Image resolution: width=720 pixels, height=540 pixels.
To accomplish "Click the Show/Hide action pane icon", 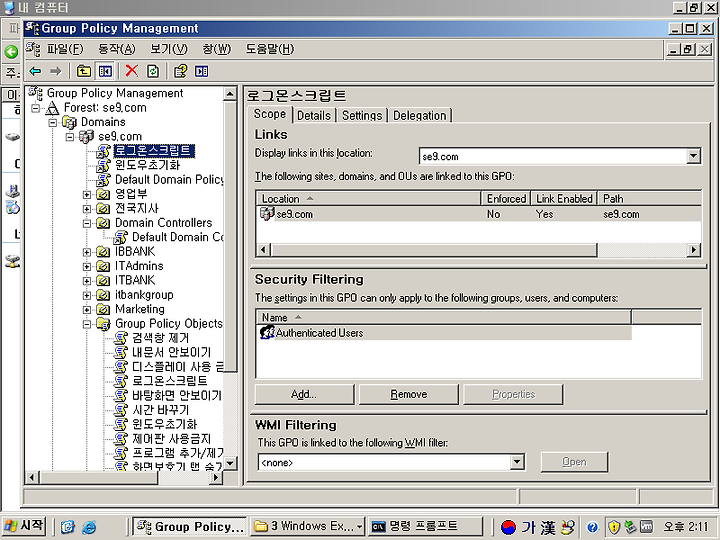I will pos(202,71).
